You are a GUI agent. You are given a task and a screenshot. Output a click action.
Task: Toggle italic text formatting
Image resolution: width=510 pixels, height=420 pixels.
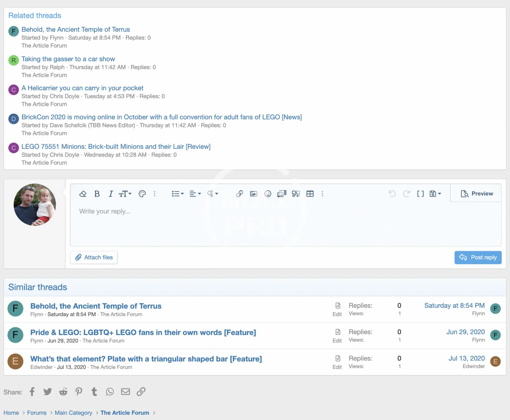point(111,194)
